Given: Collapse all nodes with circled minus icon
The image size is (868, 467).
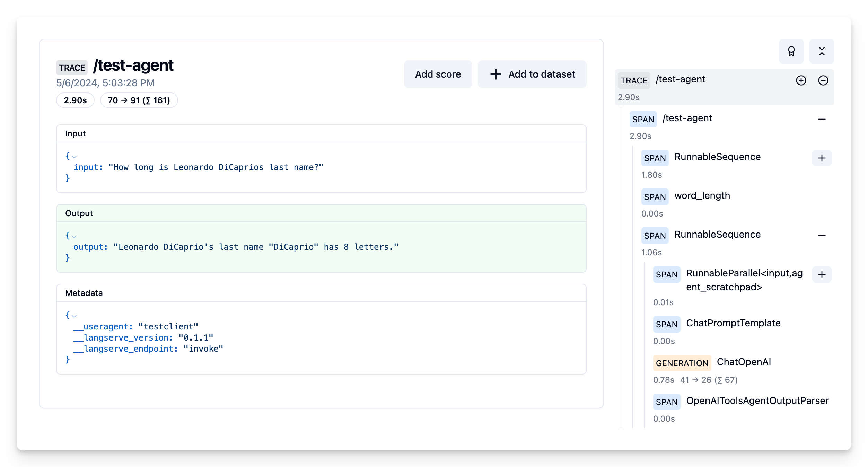Looking at the screenshot, I should tap(823, 80).
